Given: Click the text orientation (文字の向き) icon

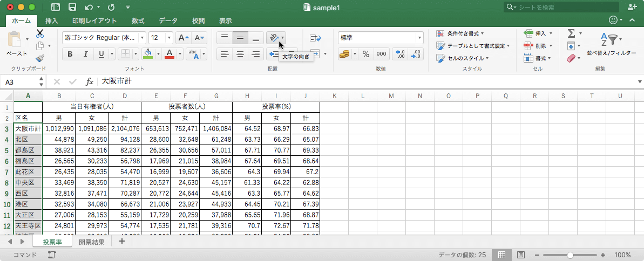Looking at the screenshot, I should click(274, 38).
